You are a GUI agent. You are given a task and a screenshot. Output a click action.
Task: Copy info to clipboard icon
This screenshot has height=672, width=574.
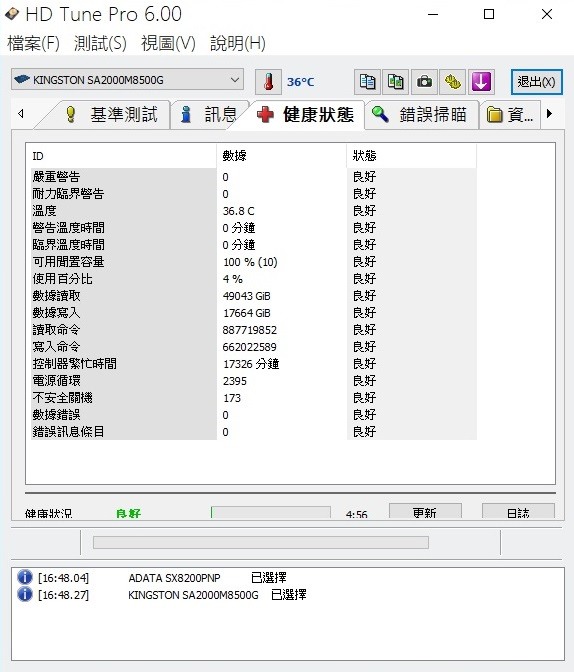[367, 81]
